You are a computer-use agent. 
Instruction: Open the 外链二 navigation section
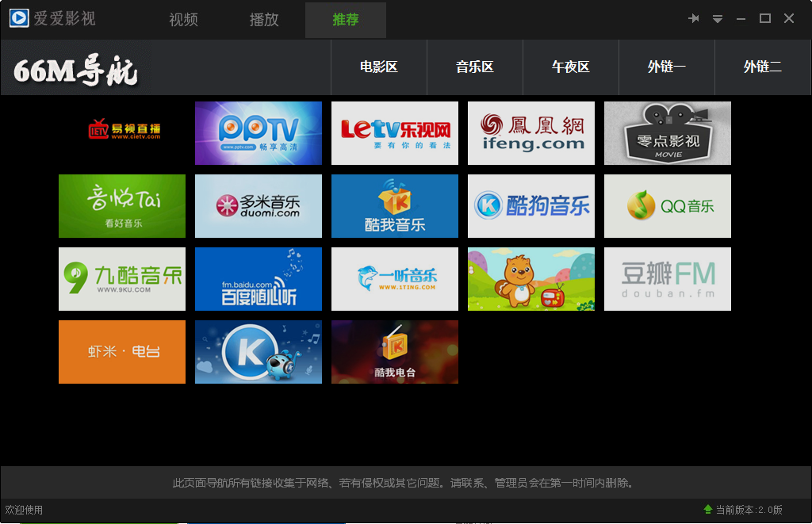point(763,67)
